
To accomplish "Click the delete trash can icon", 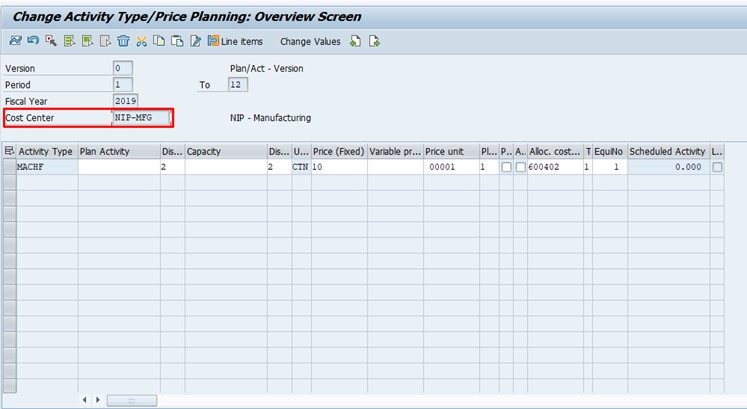I will coord(123,41).
